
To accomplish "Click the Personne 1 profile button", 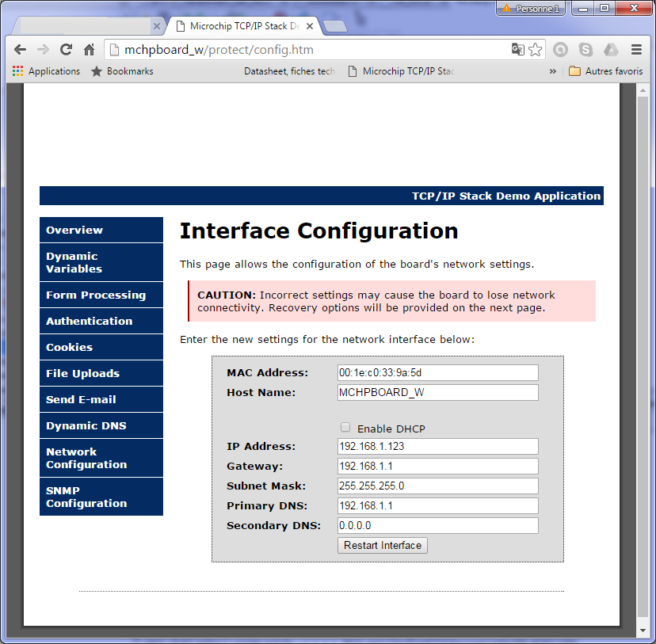I will [531, 9].
